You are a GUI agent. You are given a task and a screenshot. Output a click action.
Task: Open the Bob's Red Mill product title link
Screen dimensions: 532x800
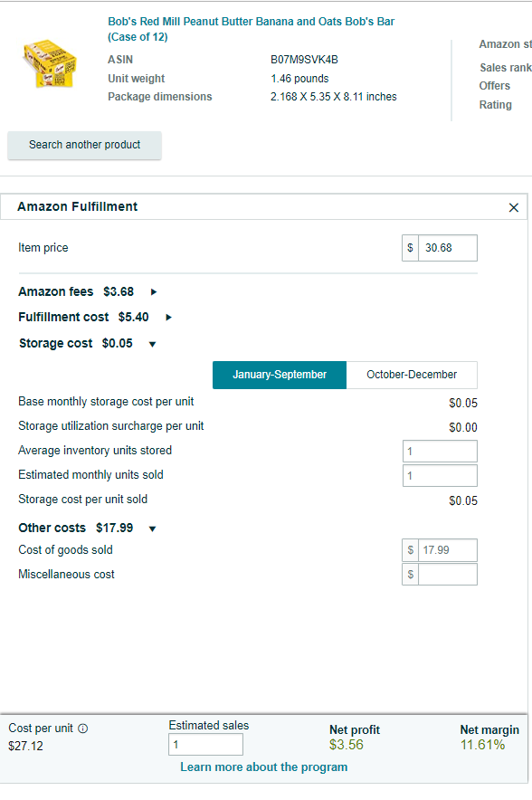(x=251, y=29)
